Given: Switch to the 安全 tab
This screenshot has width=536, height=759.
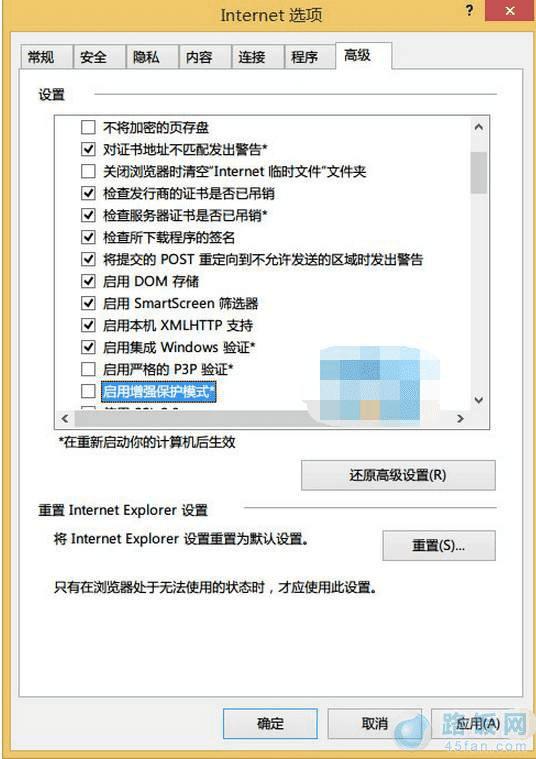Looking at the screenshot, I should (93, 57).
